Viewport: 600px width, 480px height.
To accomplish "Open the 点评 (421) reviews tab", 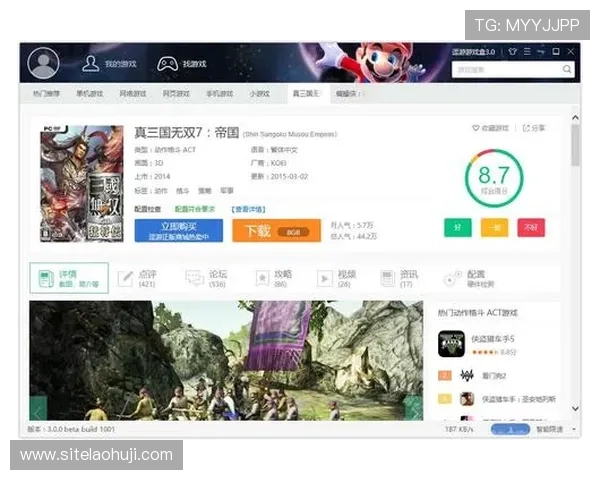I will [138, 278].
